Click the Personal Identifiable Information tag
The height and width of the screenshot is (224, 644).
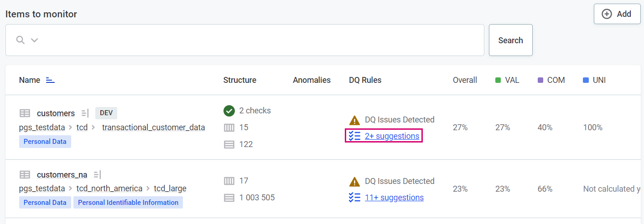pyautogui.click(x=128, y=203)
